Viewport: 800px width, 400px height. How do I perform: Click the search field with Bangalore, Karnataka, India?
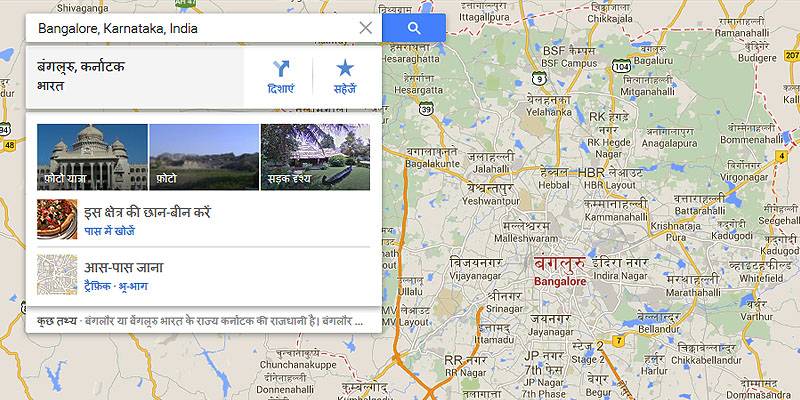pyautogui.click(x=194, y=28)
